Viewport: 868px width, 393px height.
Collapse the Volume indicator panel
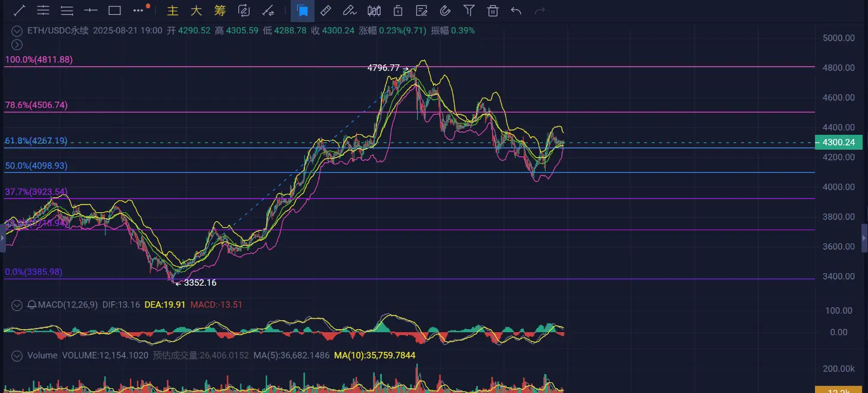(x=17, y=355)
